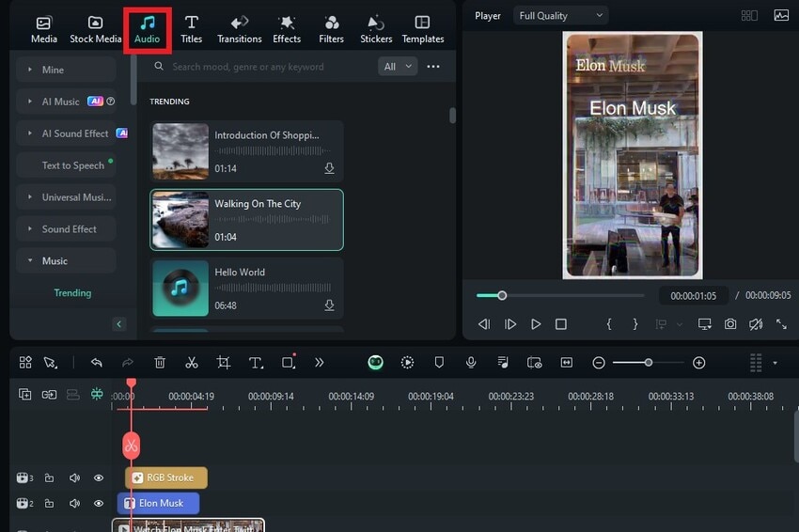The height and width of the screenshot is (532, 799).
Task: Split clip with the scissors tool
Action: point(192,362)
